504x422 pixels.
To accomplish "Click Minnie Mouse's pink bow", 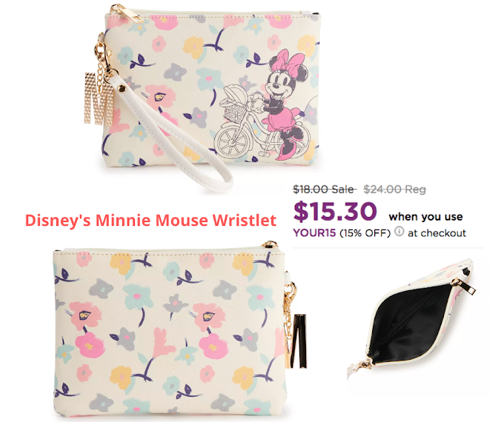I will click(288, 61).
